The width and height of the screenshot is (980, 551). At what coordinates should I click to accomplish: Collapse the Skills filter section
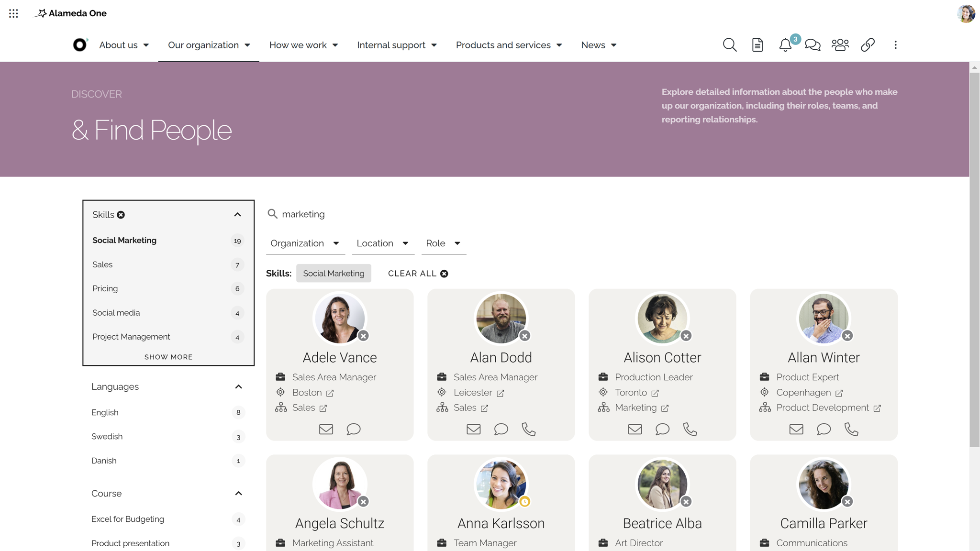237,215
